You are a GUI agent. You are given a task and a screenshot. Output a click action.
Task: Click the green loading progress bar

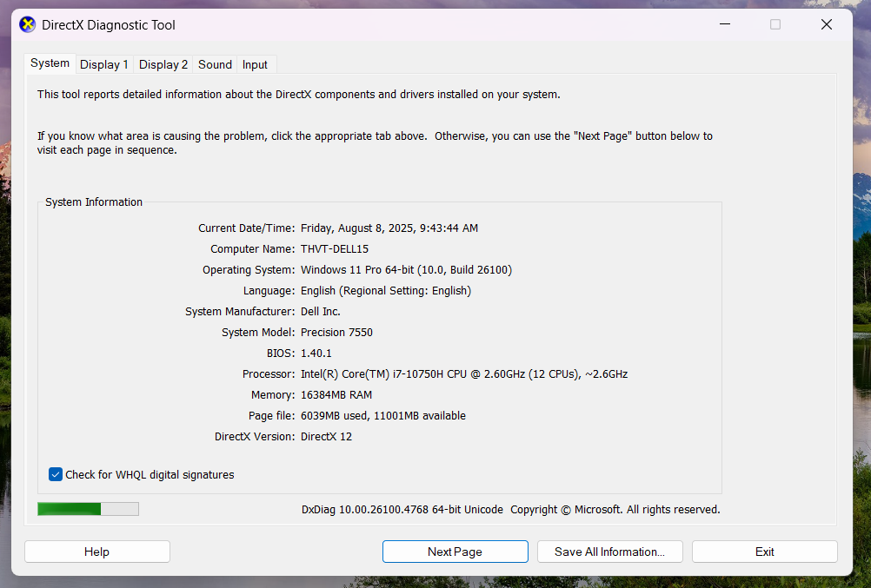(x=89, y=509)
